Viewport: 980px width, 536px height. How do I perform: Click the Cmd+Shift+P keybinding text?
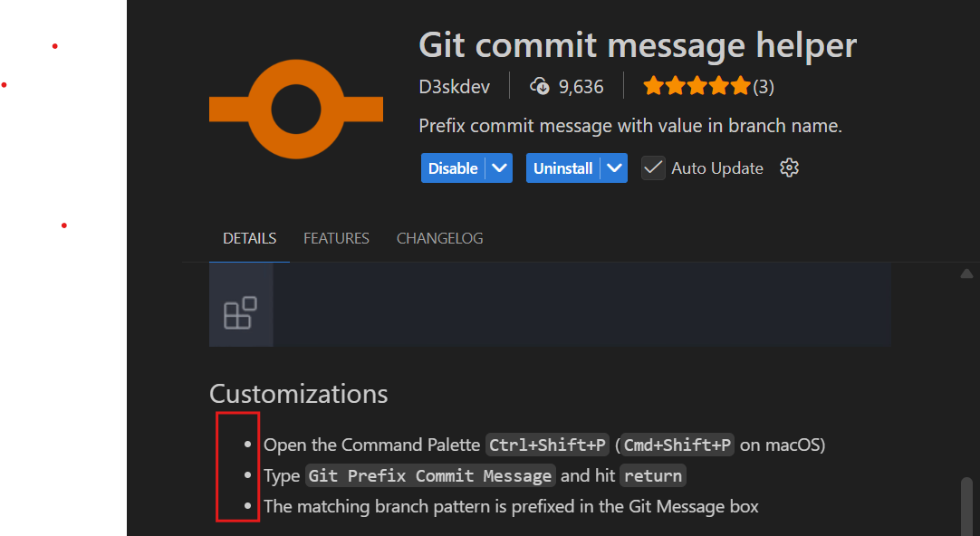(677, 445)
